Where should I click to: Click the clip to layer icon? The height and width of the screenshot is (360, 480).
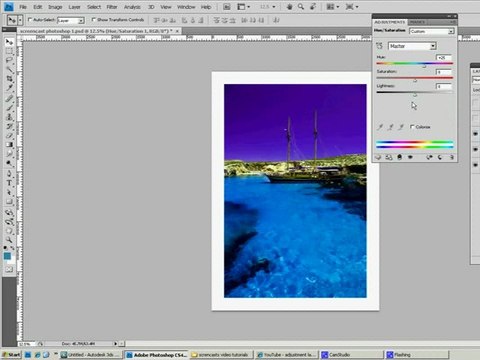[x=399, y=157]
